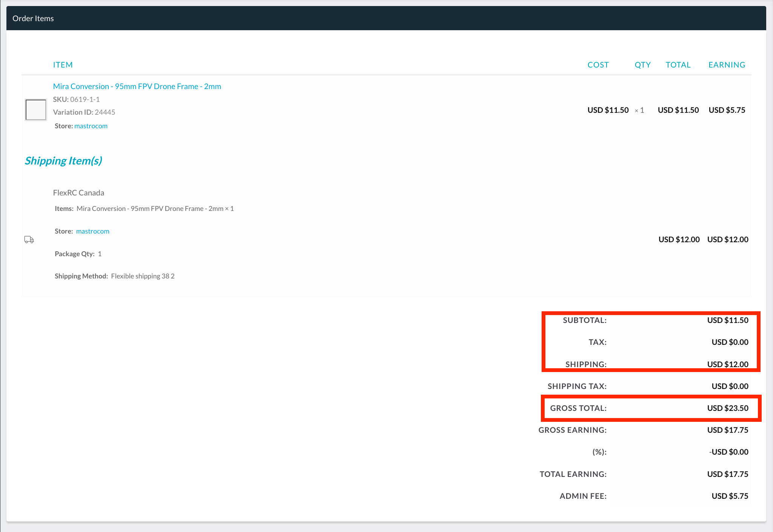The height and width of the screenshot is (532, 773).
Task: Click the Shipping Item(s) heading
Action: pos(63,161)
